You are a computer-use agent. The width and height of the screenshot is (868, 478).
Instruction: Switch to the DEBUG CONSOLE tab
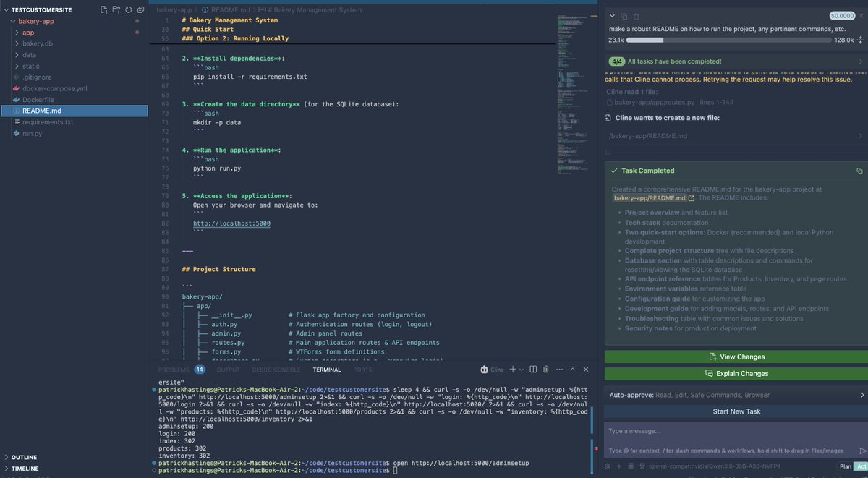[x=276, y=370]
